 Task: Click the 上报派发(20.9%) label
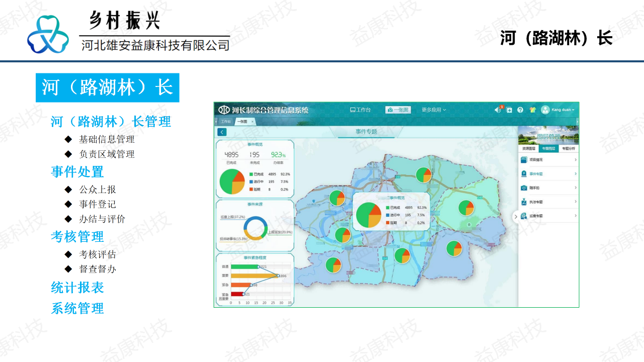tap(280, 232)
